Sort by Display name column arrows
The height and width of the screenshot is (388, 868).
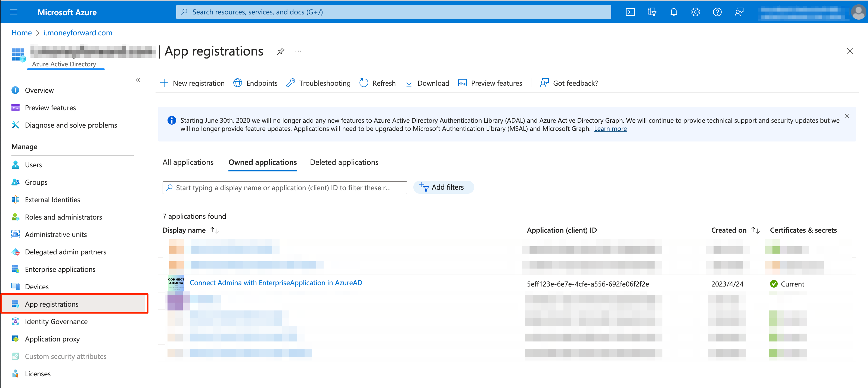point(215,230)
